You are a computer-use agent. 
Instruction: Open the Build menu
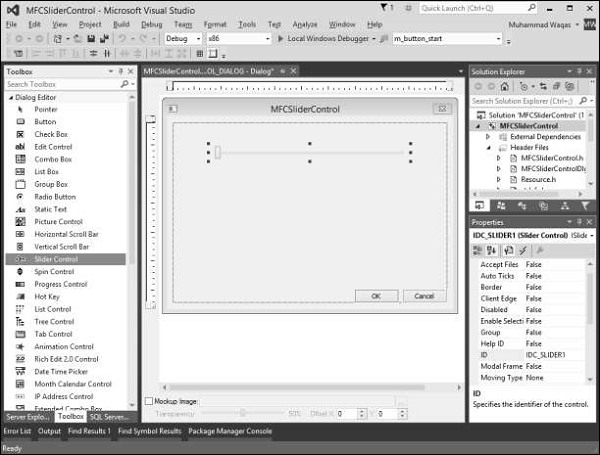[x=121, y=24]
